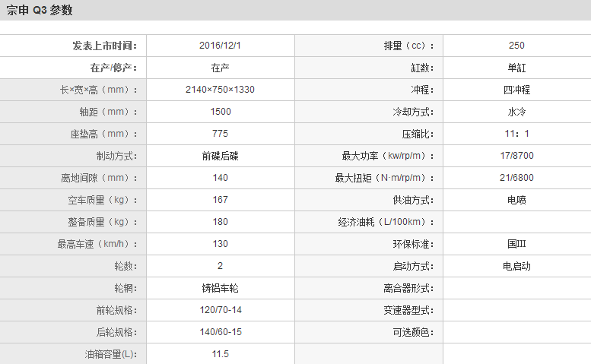Click the 最高车速 value 130

pyautogui.click(x=220, y=244)
